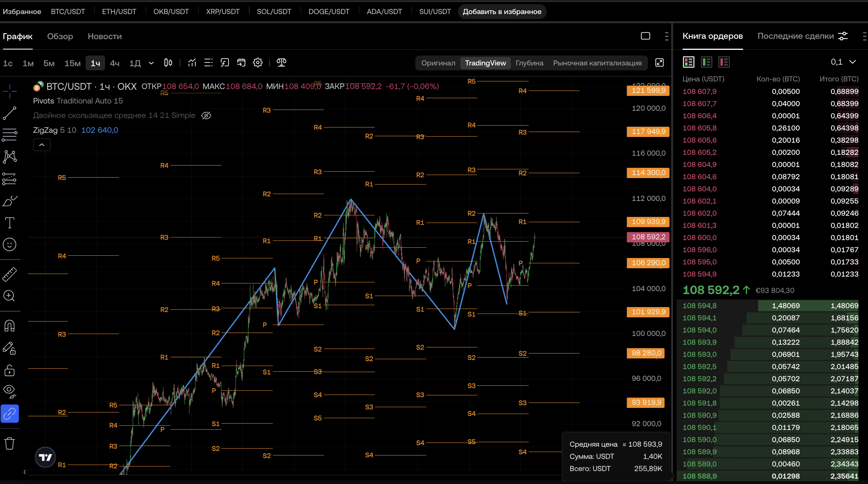Toggle stay in drawing mode pencil-lock
This screenshot has height=484, width=868.
click(x=10, y=348)
